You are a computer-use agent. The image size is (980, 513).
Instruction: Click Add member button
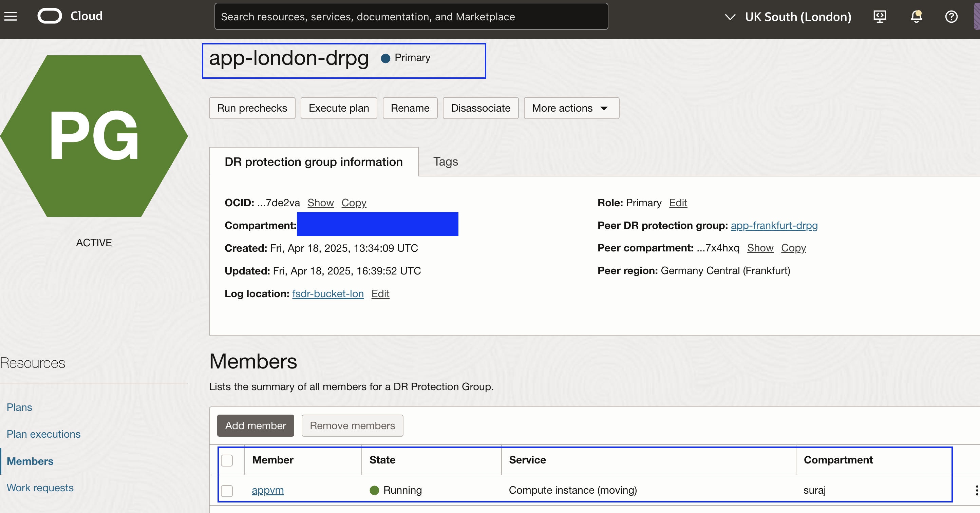coord(255,425)
